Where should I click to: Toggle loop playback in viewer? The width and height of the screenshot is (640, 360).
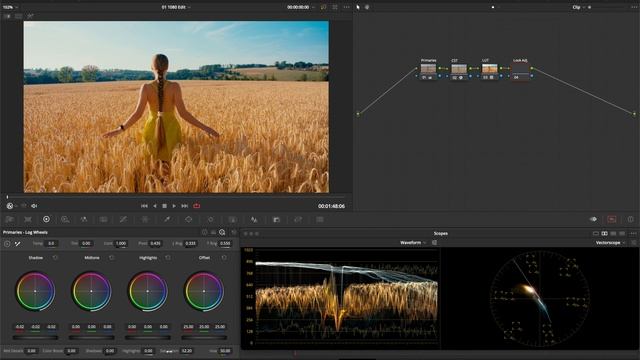(197, 206)
